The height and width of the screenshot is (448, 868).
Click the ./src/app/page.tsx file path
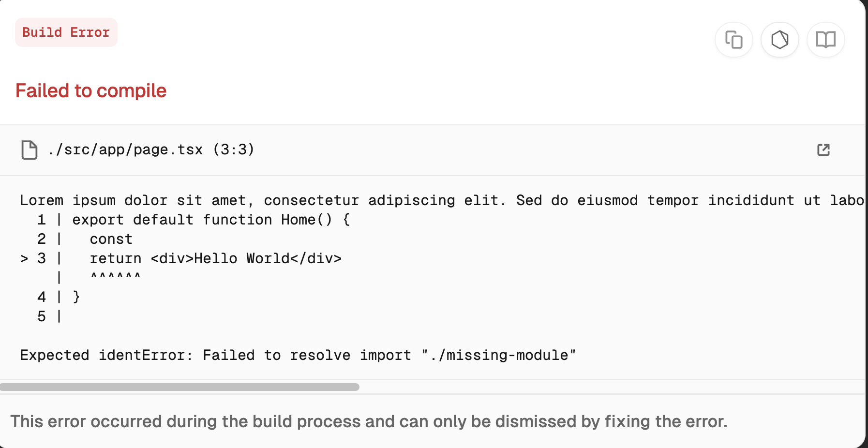(125, 150)
